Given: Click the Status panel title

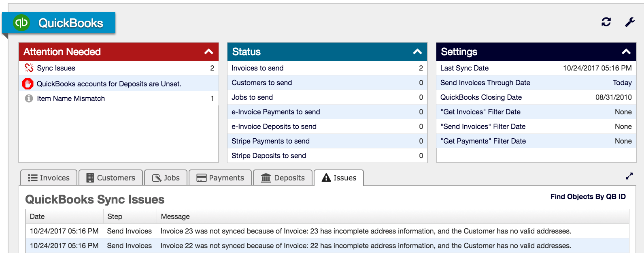Looking at the screenshot, I should point(247,52).
